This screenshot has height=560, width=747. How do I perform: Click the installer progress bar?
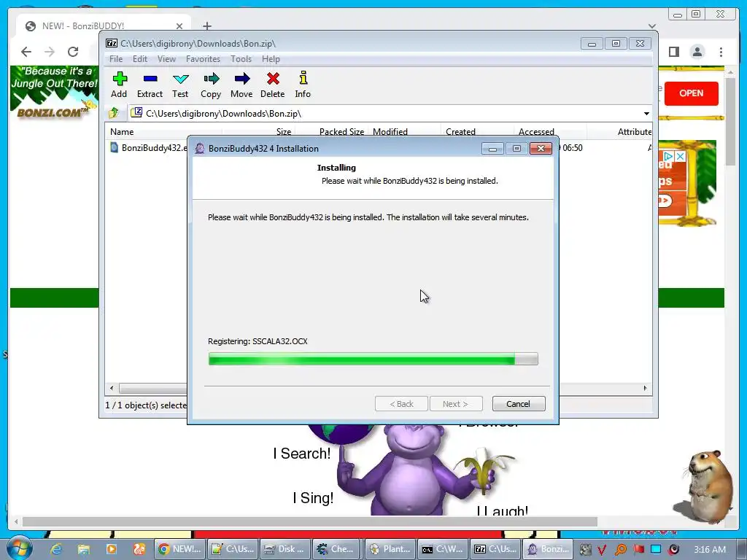373,359
